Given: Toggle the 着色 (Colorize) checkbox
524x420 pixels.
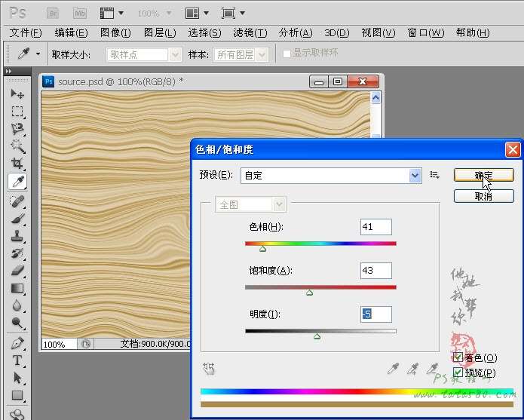Looking at the screenshot, I should click(458, 357).
